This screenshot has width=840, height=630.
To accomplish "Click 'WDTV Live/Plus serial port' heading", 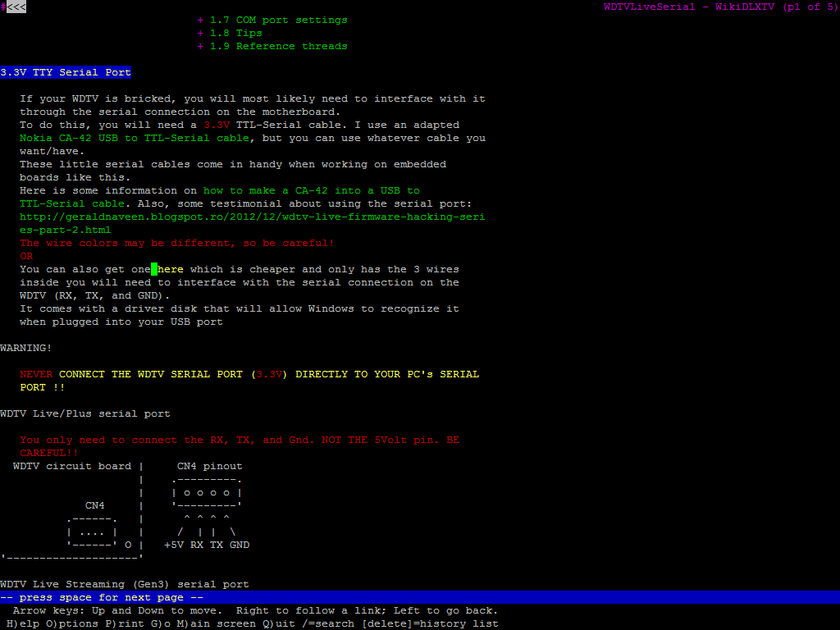I will (85, 413).
